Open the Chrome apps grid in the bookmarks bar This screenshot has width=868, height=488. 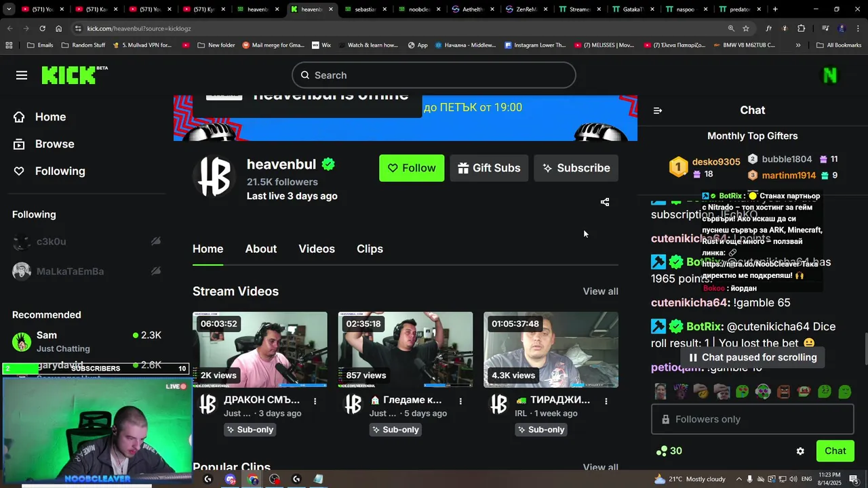9,45
